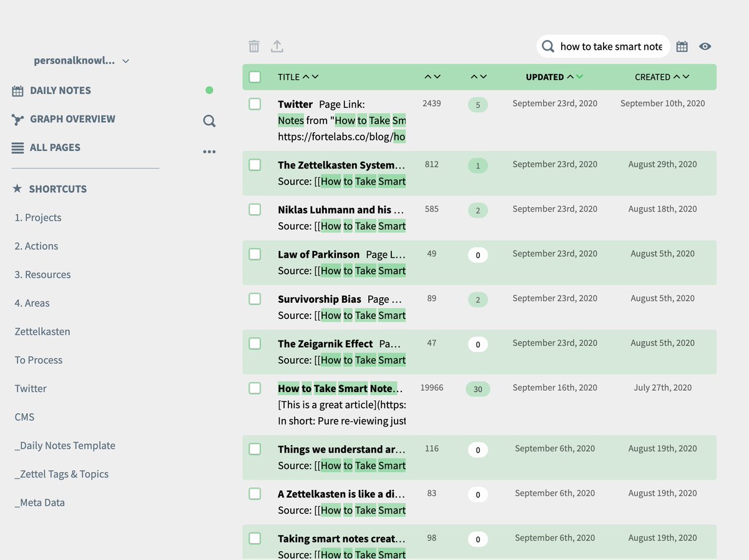The width and height of the screenshot is (749, 560).
Task: Sort by mentions count column arrows
Action: coord(479,77)
